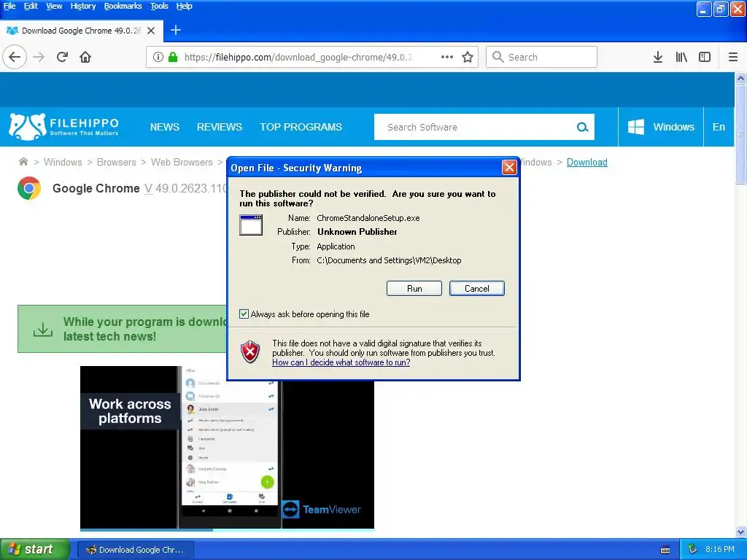Click the Download Google Chr taskbar button
The image size is (747, 560).
point(136,550)
